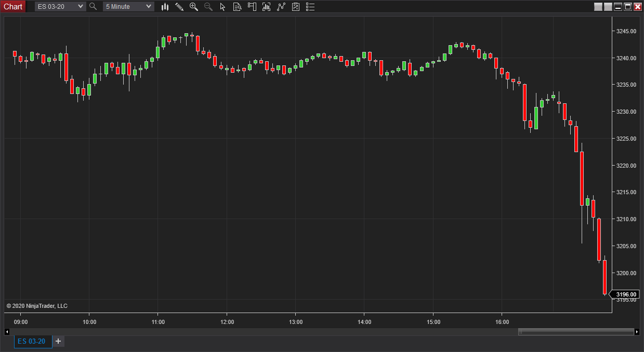Minimize the chart window

(618, 7)
